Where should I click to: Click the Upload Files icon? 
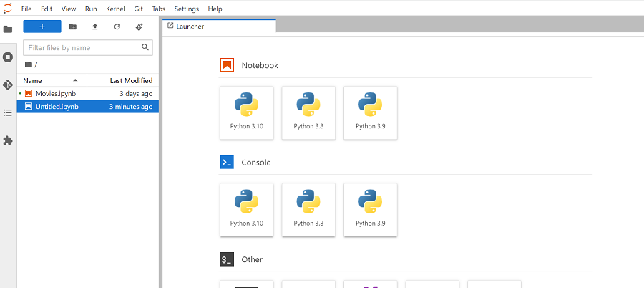(x=95, y=27)
